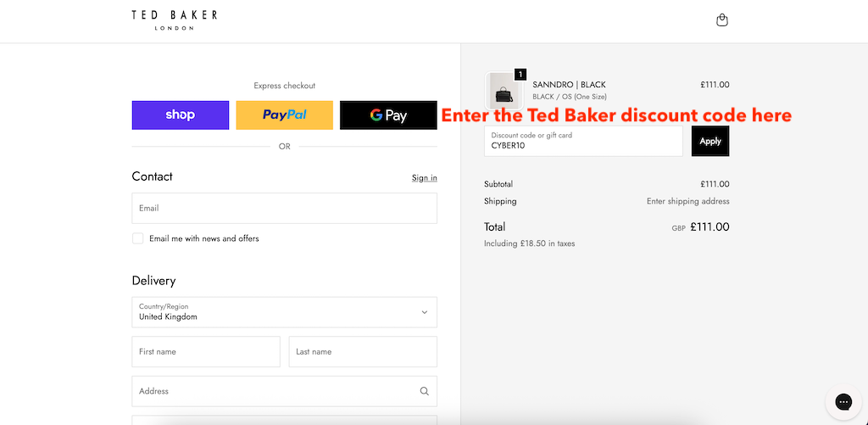Pay with Shop Pay express button

pyautogui.click(x=181, y=115)
